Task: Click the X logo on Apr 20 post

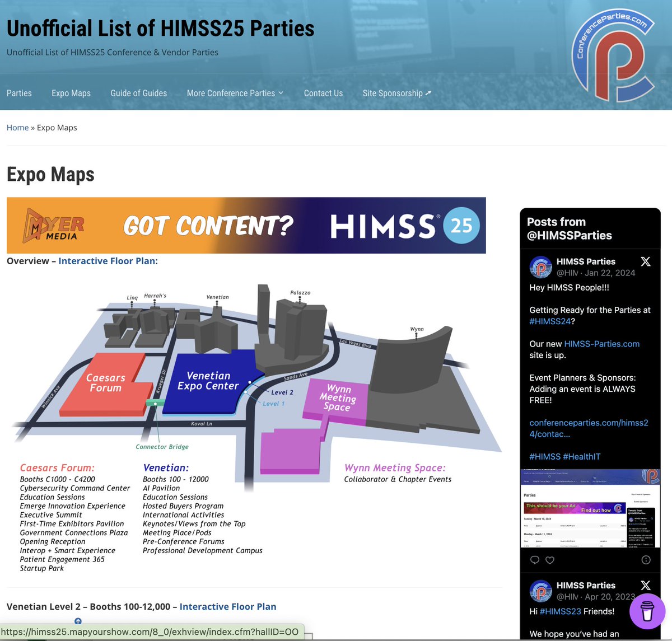Action: click(646, 585)
